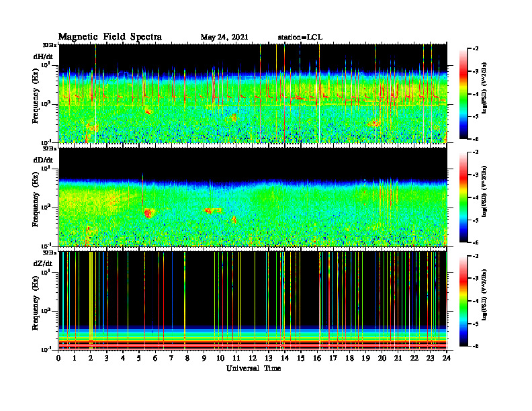Click the '32Hz' label atop dH/dt frequency axis
Image resolution: width=532 pixels, height=411 pixels.
(x=50, y=44)
